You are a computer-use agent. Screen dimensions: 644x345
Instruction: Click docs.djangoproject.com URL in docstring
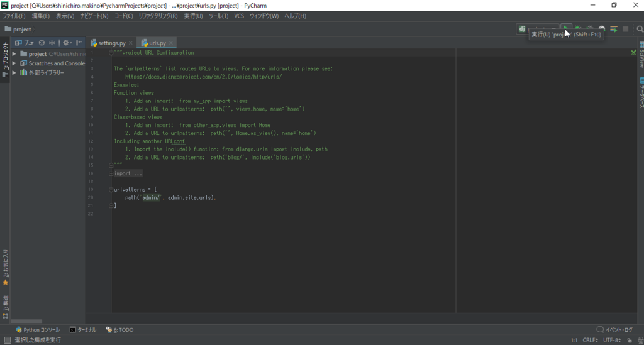click(203, 77)
